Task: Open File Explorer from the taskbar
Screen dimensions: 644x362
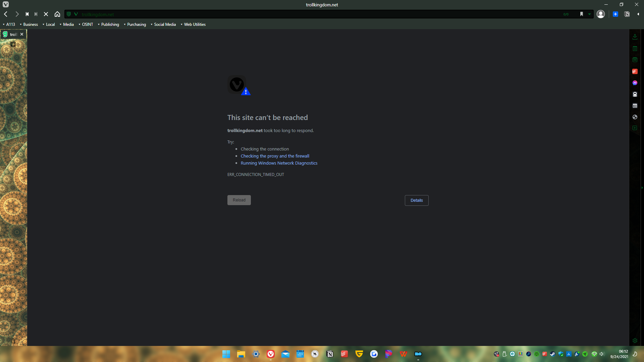Action: [241, 354]
